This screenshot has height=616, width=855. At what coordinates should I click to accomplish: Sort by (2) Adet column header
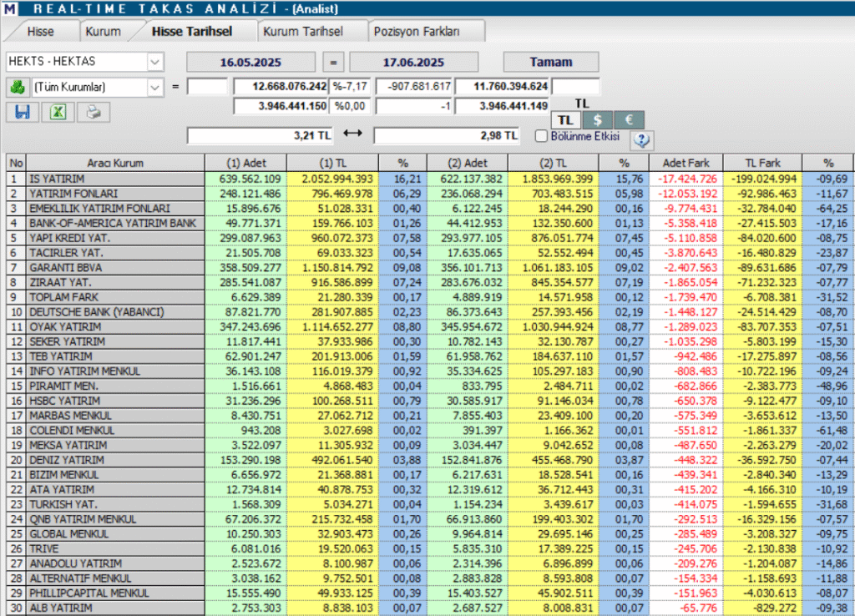click(x=468, y=163)
